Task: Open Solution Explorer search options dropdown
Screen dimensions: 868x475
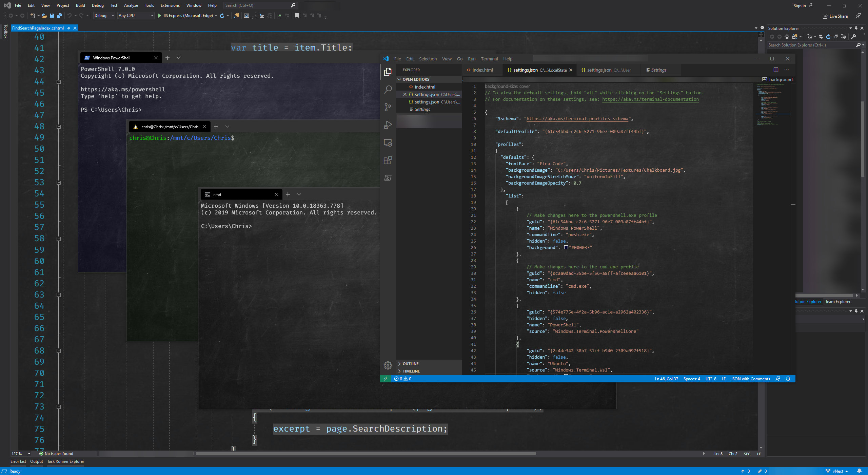Action: pyautogui.click(x=864, y=45)
